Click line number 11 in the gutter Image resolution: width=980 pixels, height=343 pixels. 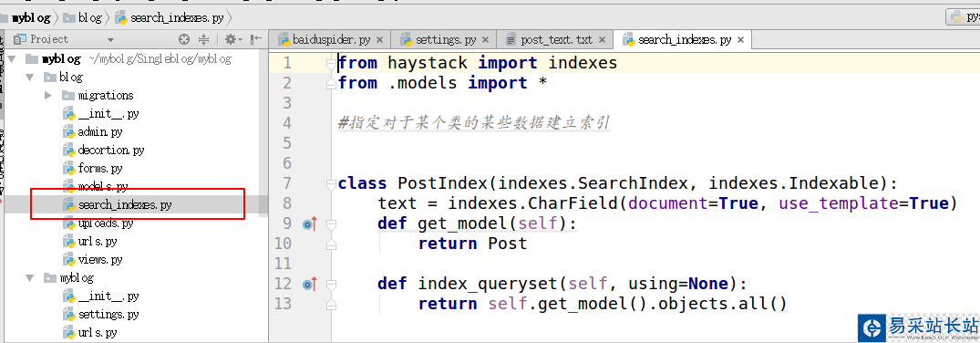click(284, 264)
